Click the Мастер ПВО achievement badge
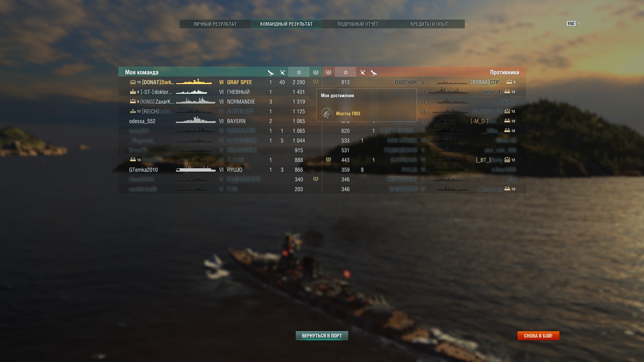The height and width of the screenshot is (362, 644). pos(327,113)
